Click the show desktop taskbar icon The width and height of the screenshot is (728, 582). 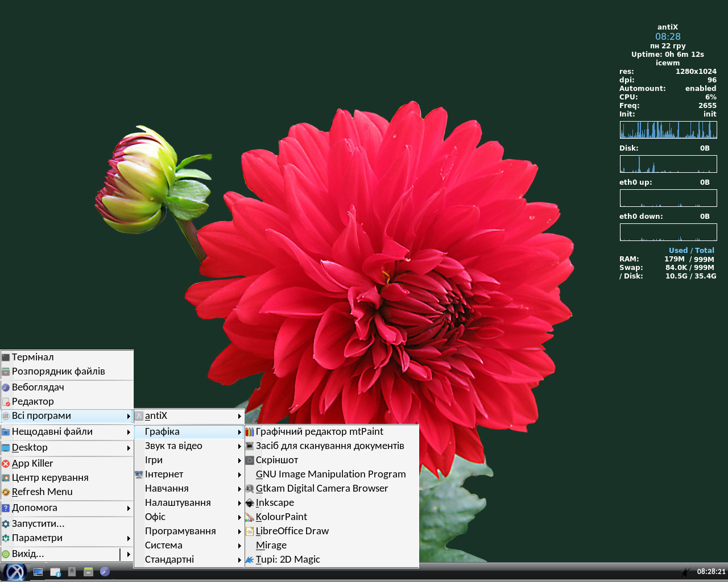(38, 572)
